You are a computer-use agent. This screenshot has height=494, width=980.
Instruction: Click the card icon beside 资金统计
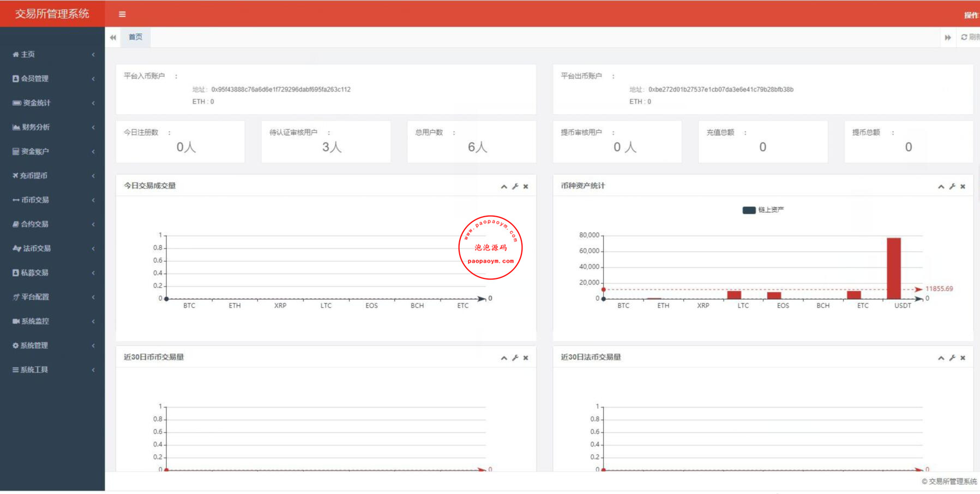tap(17, 103)
